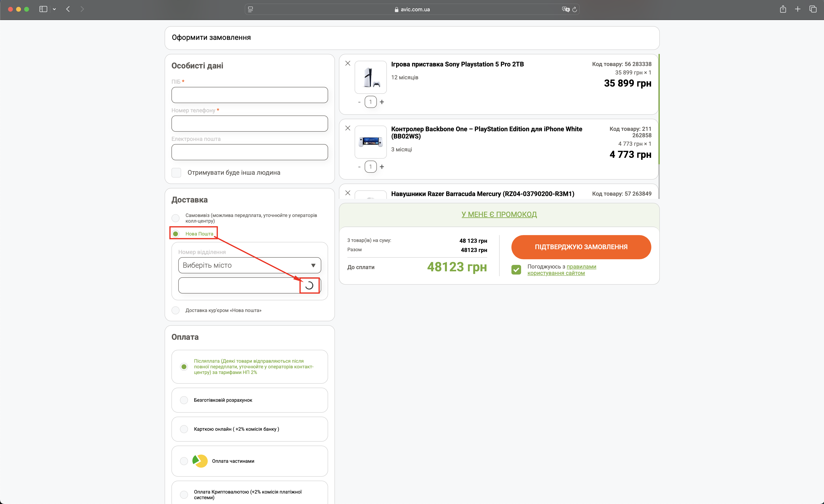Uncheck agreement with site rules checkbox
Viewport: 824px width, 504px height.
point(516,270)
